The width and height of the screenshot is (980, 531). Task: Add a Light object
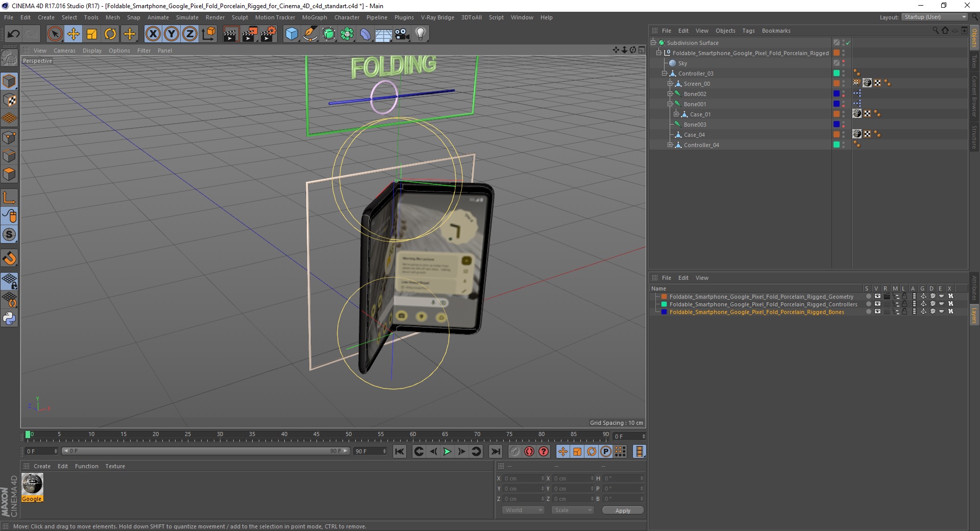[x=420, y=34]
